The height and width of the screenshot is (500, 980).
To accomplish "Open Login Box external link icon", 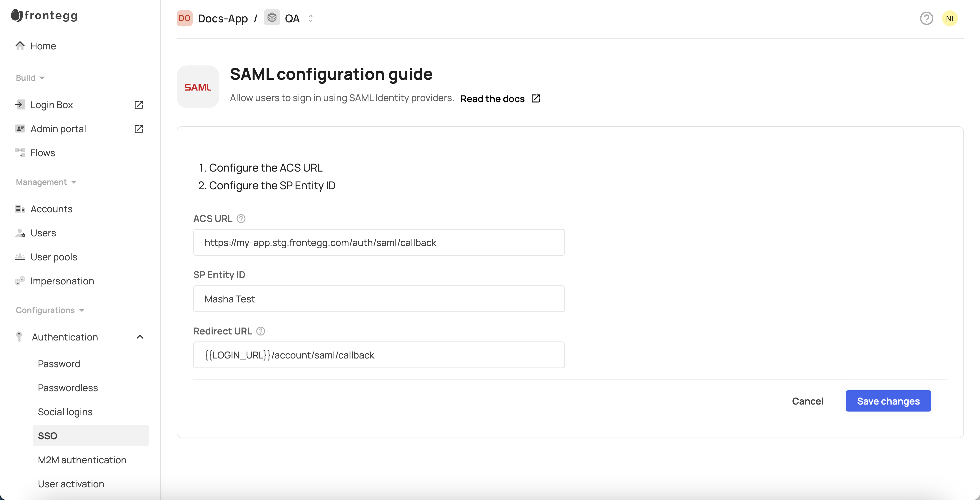I will tap(138, 105).
